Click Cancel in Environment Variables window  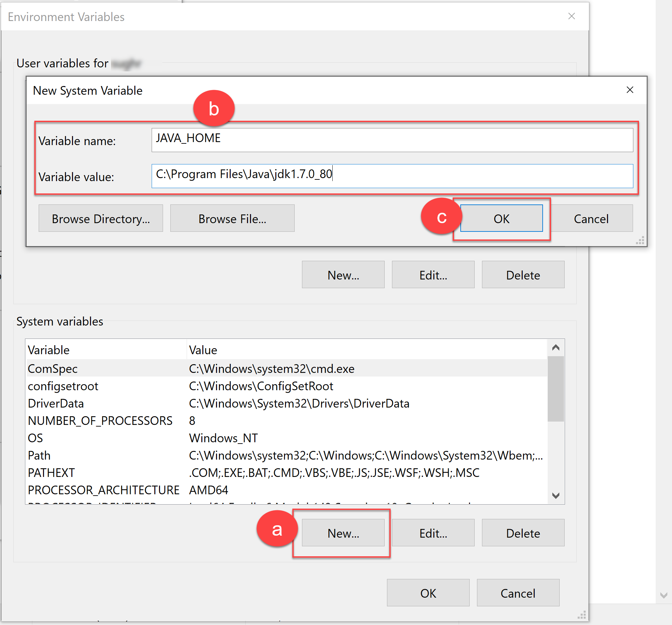click(x=518, y=593)
